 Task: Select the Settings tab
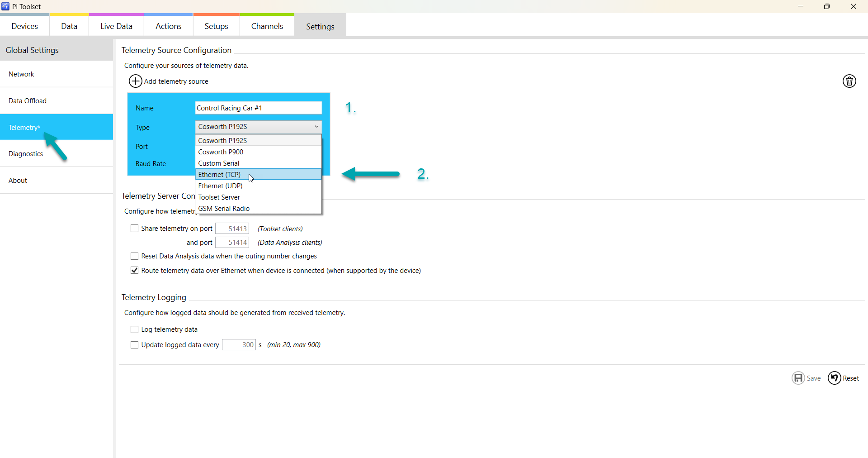click(321, 26)
